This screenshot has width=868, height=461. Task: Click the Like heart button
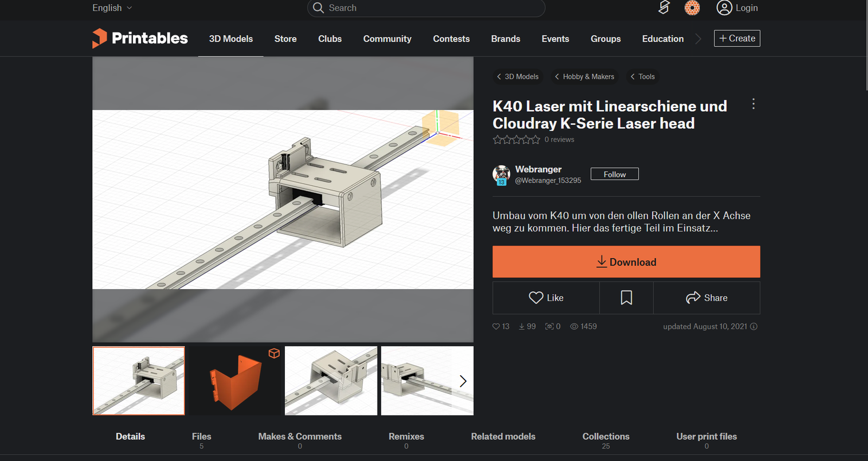[546, 298]
